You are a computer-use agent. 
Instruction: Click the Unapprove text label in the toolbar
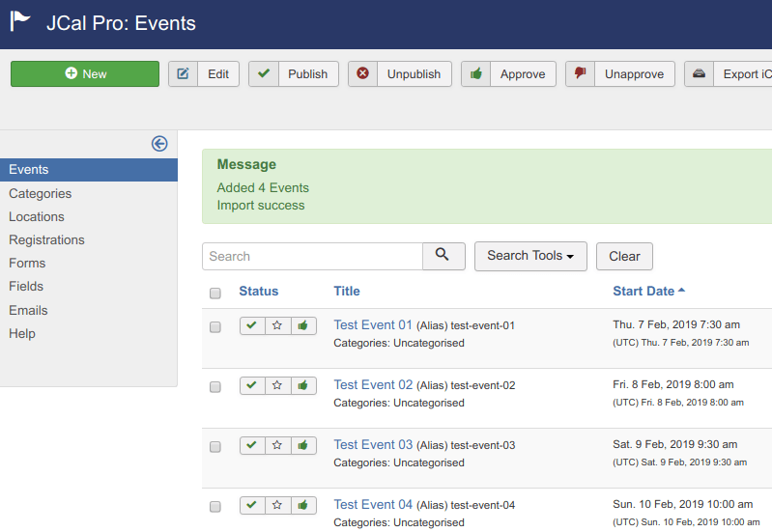tap(634, 74)
